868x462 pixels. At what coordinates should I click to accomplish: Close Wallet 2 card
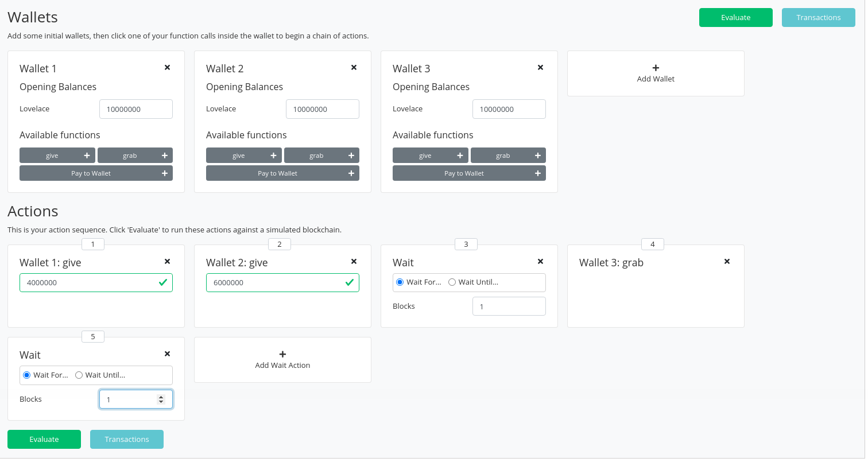tap(354, 68)
